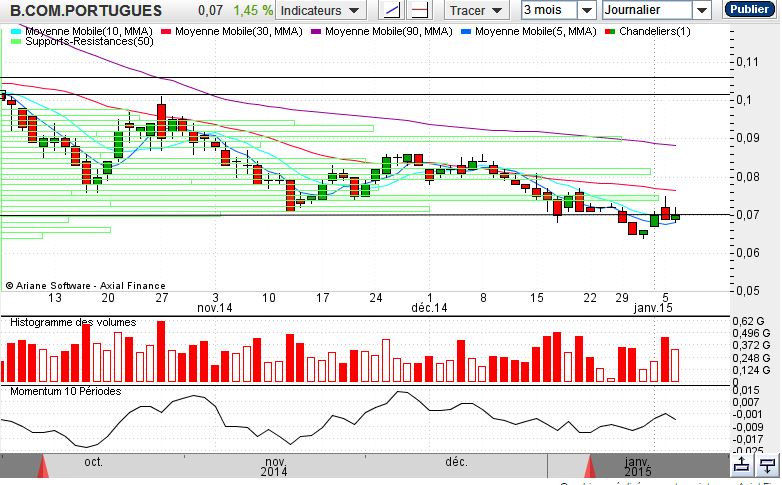Click the '3 mois' period field
The height and width of the screenshot is (485, 782).
[549, 10]
